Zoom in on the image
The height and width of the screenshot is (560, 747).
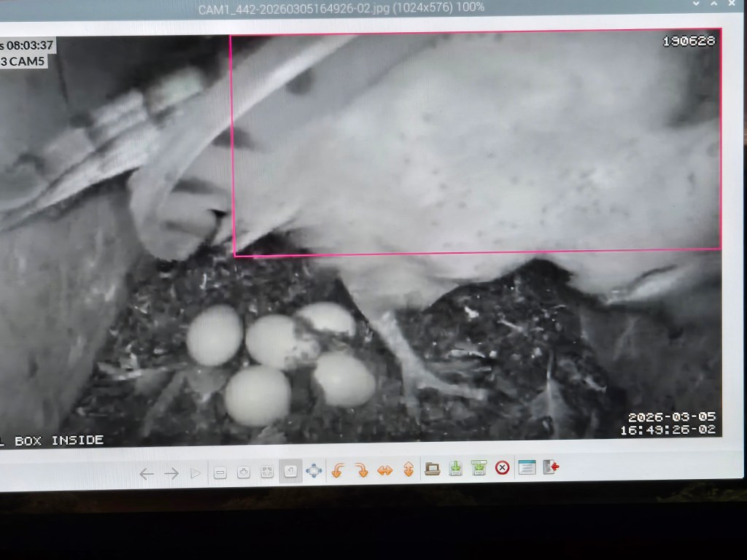pyautogui.click(x=244, y=472)
